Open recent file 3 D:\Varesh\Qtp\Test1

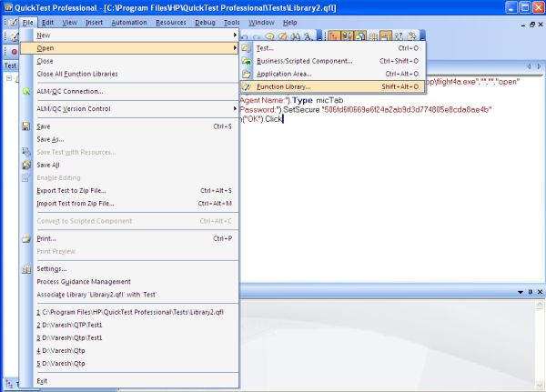(129, 337)
